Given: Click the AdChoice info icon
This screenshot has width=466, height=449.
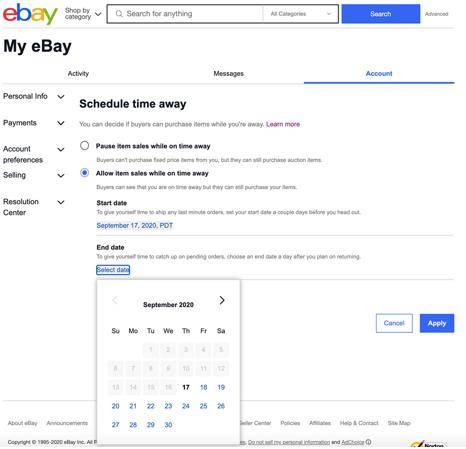Looking at the screenshot, I should coord(368,442).
